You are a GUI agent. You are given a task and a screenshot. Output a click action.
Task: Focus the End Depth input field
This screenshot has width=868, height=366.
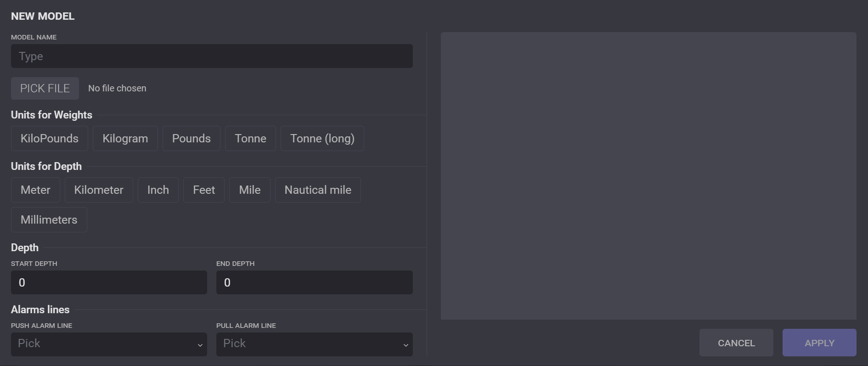[x=314, y=282]
